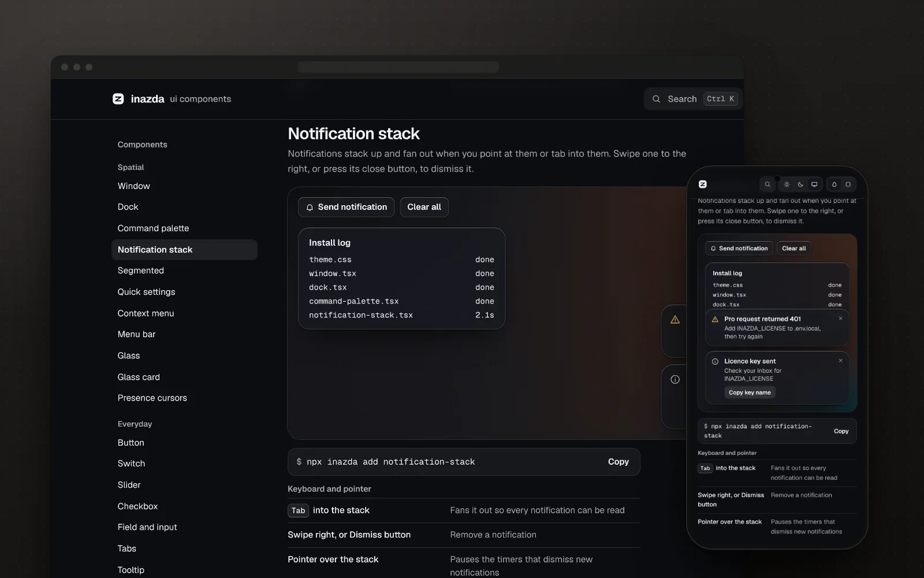Open the Search field in the desktop header
Image resolution: width=924 pixels, height=578 pixels.
click(694, 99)
